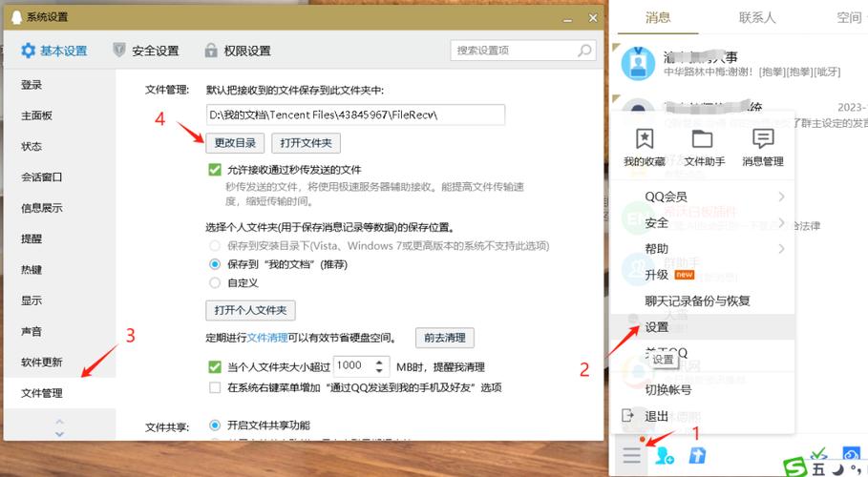Switch to 权限设置 tab

[x=238, y=51]
